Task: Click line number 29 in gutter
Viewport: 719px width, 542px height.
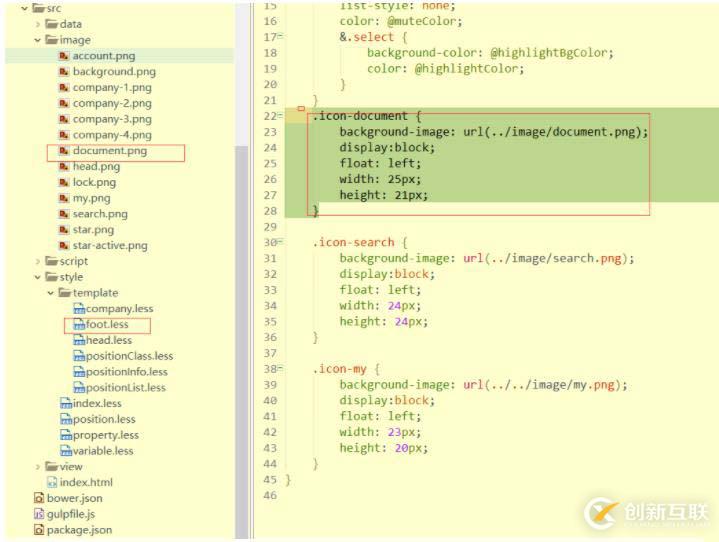Action: tap(271, 227)
